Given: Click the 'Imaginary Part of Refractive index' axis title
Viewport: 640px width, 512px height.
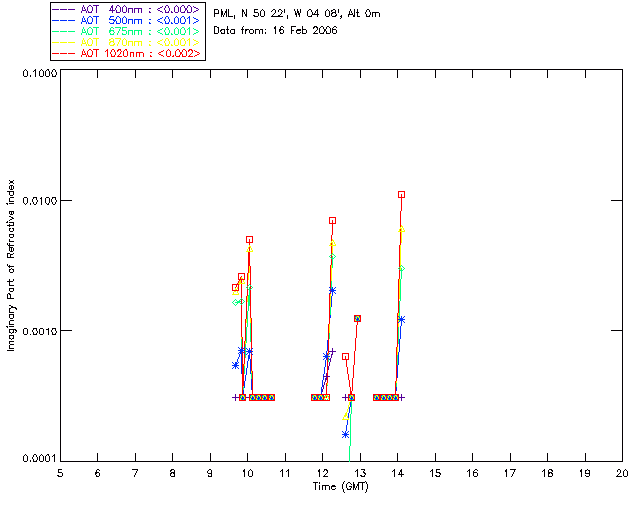Looking at the screenshot, I should point(11,265).
